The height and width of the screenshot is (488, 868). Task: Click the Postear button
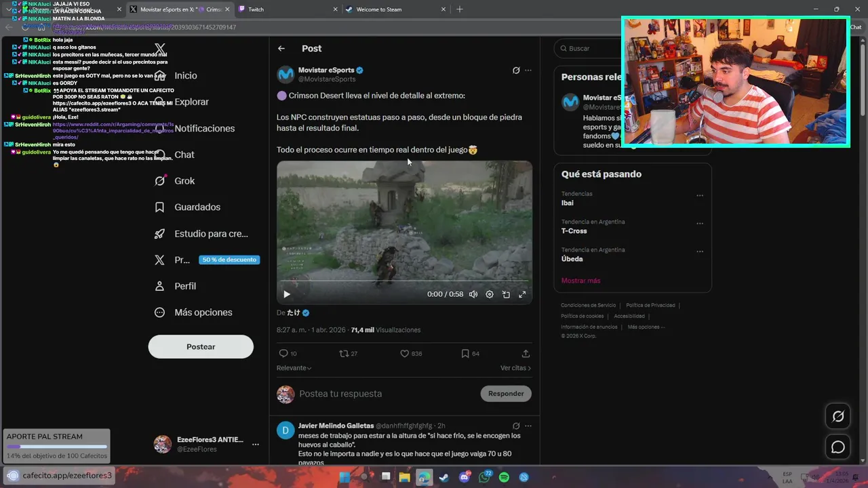201,346
